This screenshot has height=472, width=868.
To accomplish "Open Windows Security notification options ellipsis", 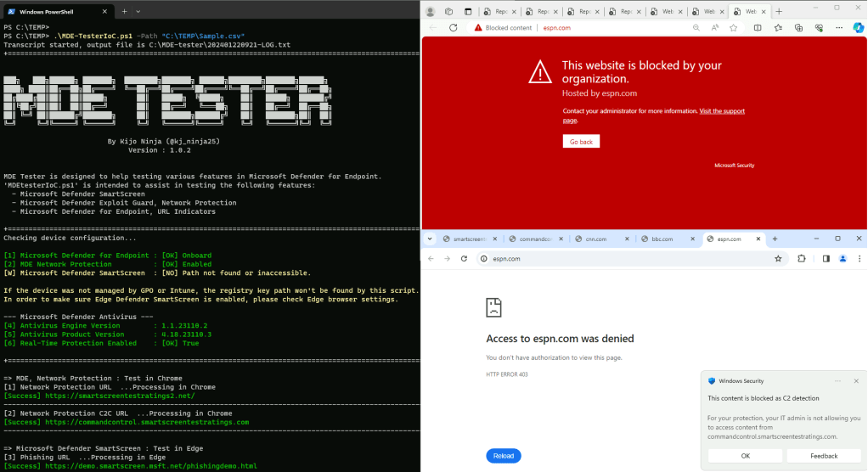I will pos(837,380).
